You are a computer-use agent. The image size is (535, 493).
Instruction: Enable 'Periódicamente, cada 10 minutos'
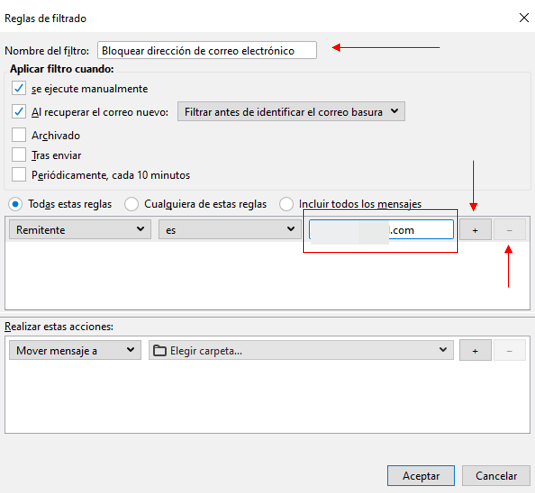(19, 174)
